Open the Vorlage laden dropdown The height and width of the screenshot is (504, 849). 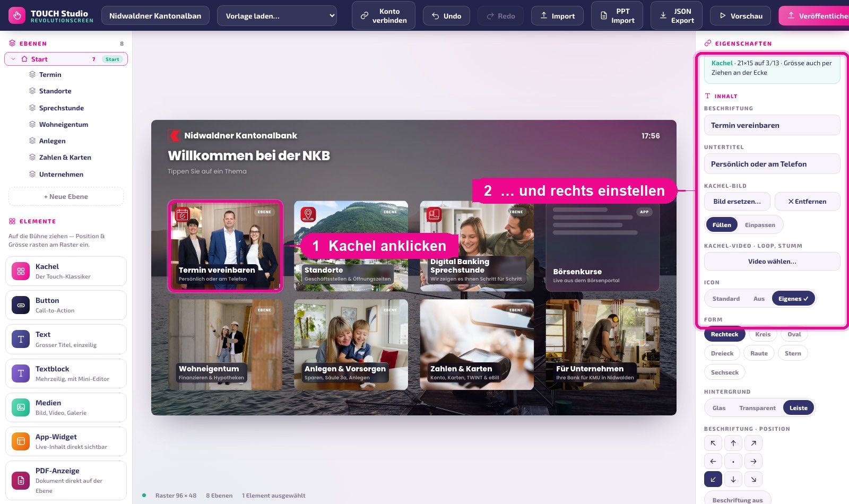tap(276, 16)
